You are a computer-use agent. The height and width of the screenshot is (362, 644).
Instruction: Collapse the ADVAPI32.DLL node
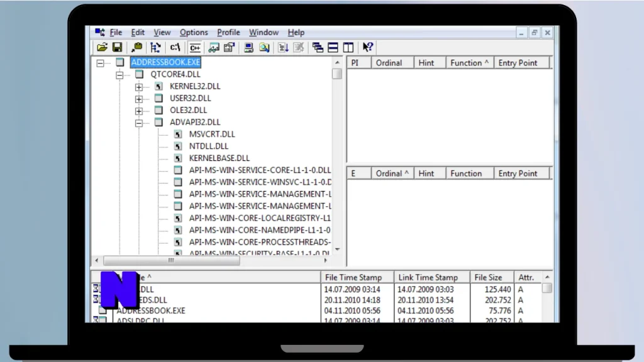pyautogui.click(x=139, y=123)
